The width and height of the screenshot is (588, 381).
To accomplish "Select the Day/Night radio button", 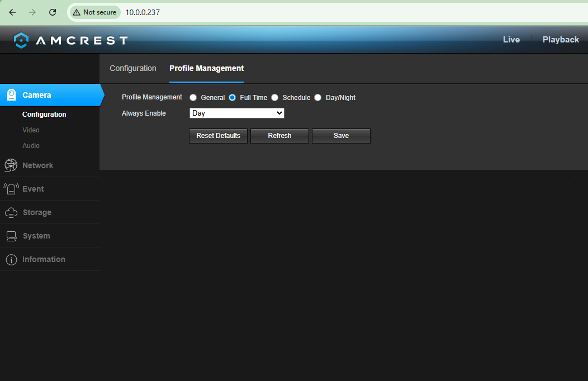I will point(318,97).
